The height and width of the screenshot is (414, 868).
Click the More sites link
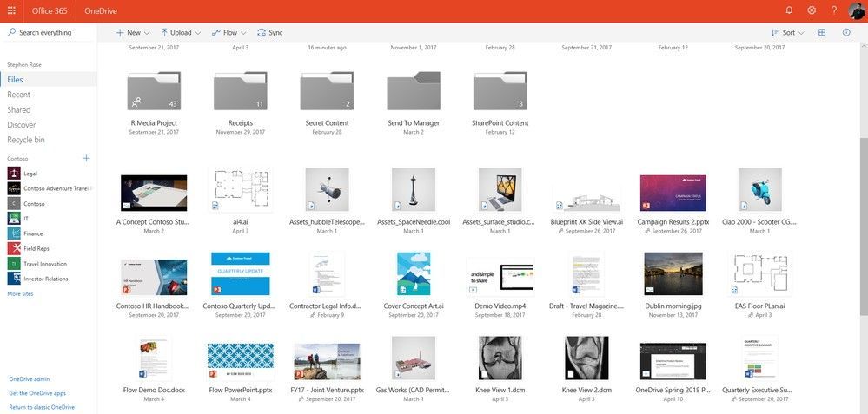pyautogui.click(x=20, y=294)
